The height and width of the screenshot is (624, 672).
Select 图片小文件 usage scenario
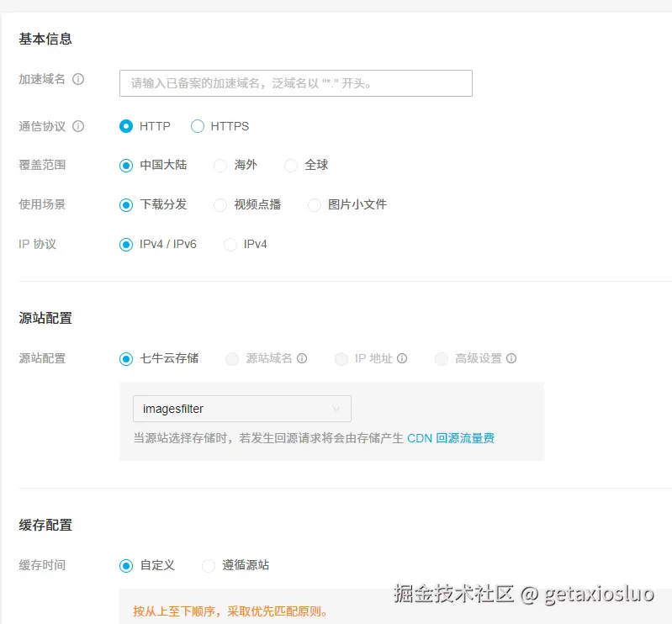(x=314, y=205)
